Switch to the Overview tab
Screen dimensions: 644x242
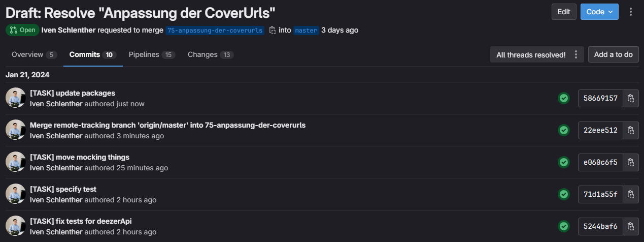tap(33, 54)
